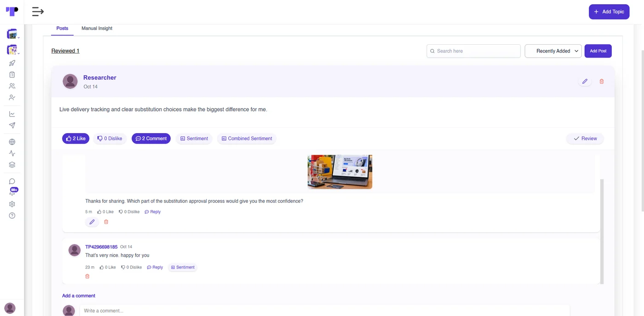Click the Add Post button
644x316 pixels.
(x=598, y=51)
